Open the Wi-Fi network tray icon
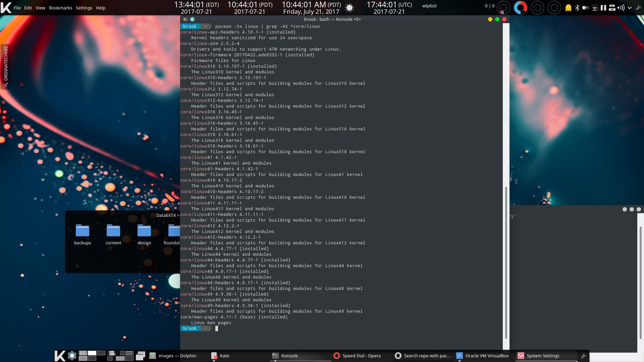Image resolution: width=644 pixels, height=362 pixels. (x=595, y=8)
